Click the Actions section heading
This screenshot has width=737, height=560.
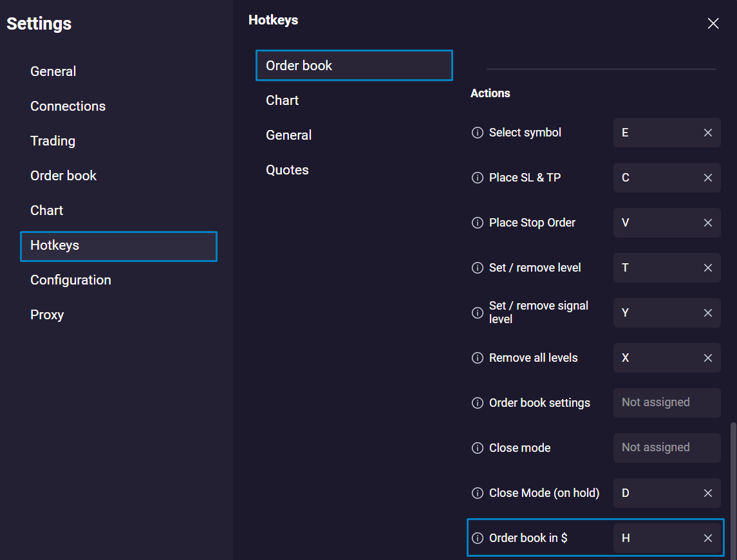pyautogui.click(x=490, y=93)
